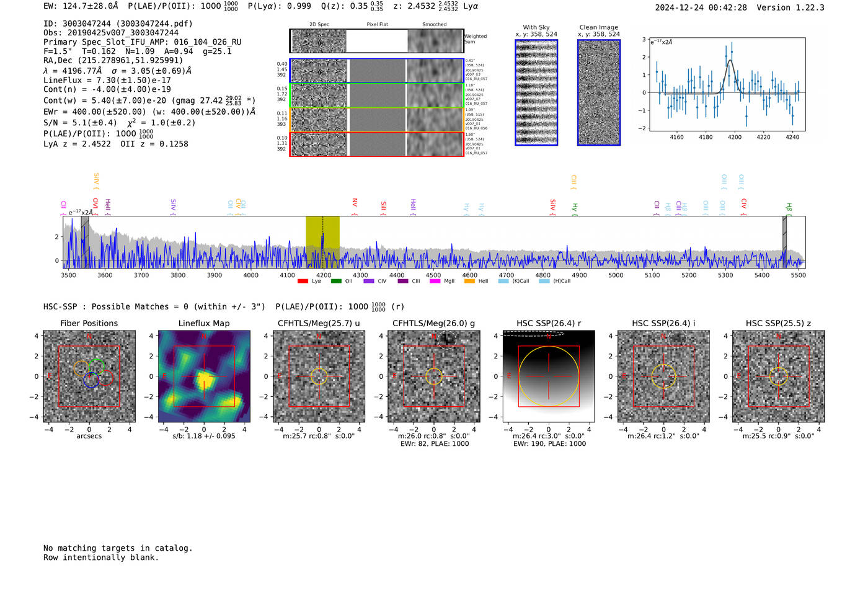Click the With Sky cutout image
868x591 pixels.
click(536, 92)
